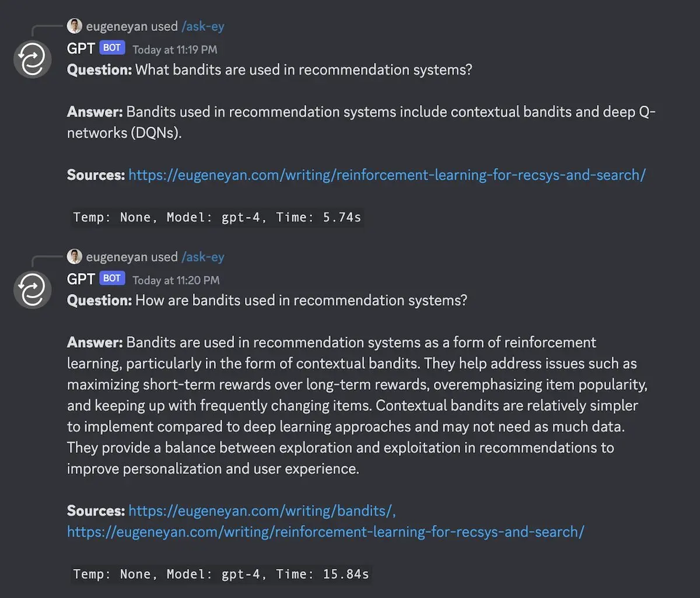Click the Today at 11:20 PM timestamp
Viewport: 700px width, 598px height.
176,280
